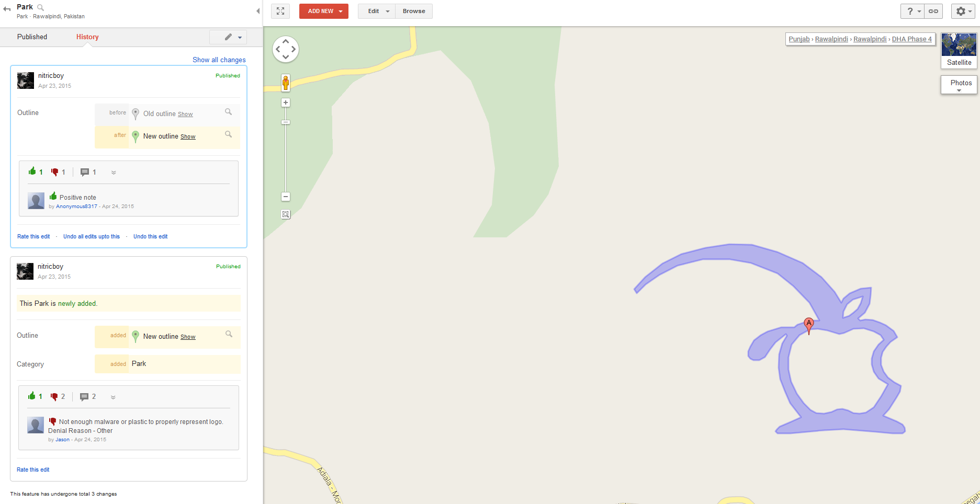Click magnifier next to Old outline
Image resolution: width=980 pixels, height=504 pixels.
click(228, 112)
